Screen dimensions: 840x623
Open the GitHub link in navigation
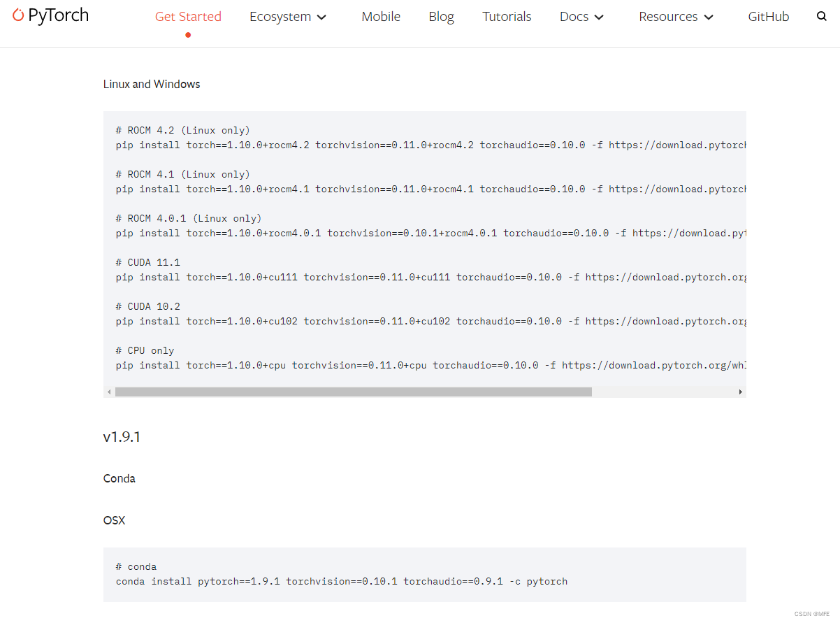(x=768, y=17)
